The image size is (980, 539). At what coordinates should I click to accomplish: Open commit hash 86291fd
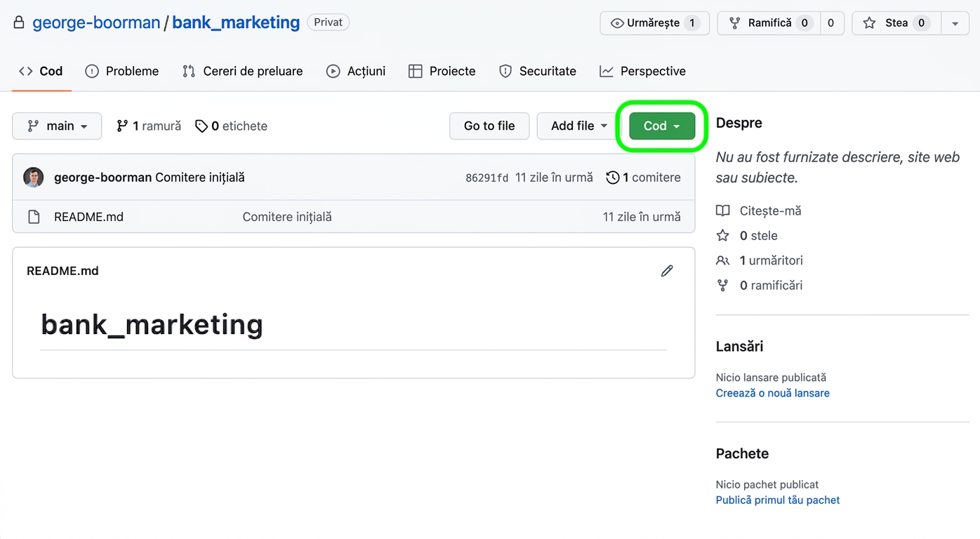point(486,178)
